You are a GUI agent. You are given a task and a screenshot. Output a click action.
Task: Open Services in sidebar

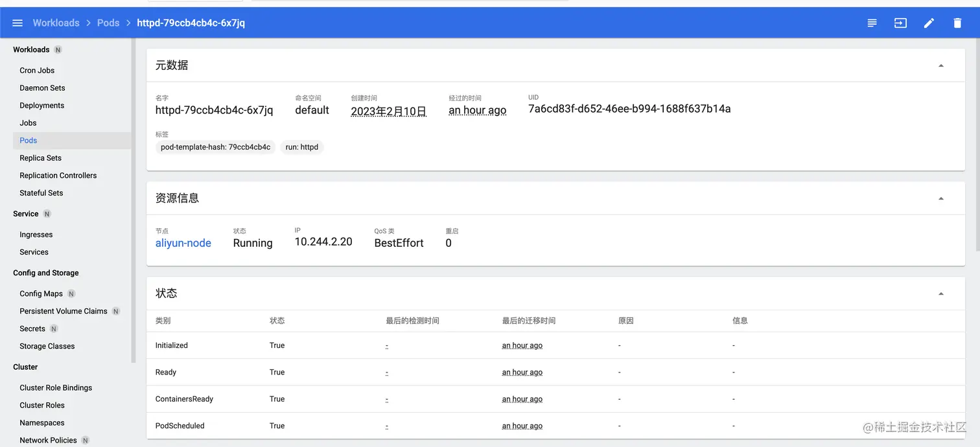(34, 252)
